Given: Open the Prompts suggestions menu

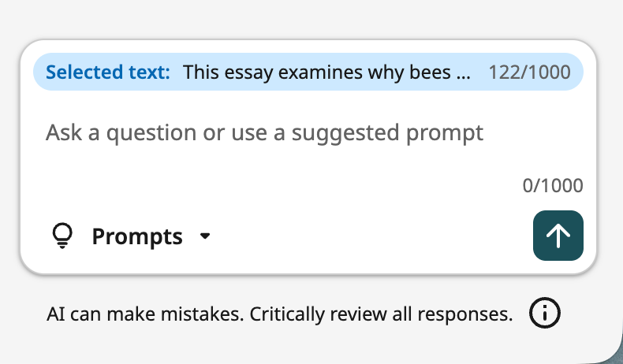Looking at the screenshot, I should [131, 236].
